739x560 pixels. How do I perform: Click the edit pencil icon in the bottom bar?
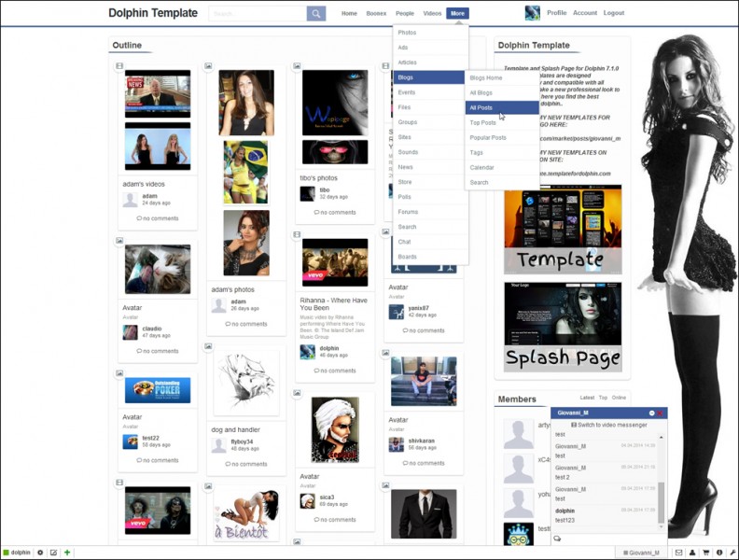coord(54,553)
